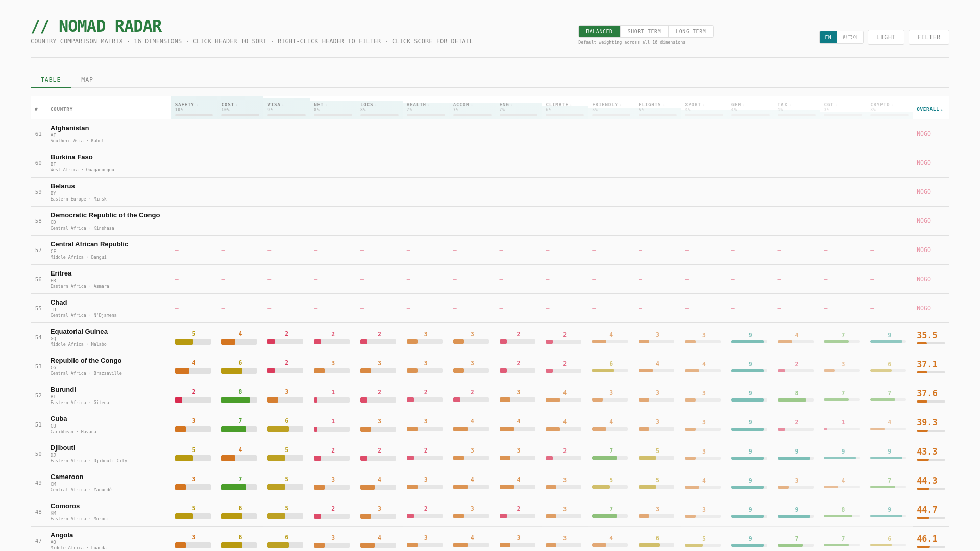Sort by HEALTH column header
This screenshot has width=980, height=551.
(x=416, y=105)
